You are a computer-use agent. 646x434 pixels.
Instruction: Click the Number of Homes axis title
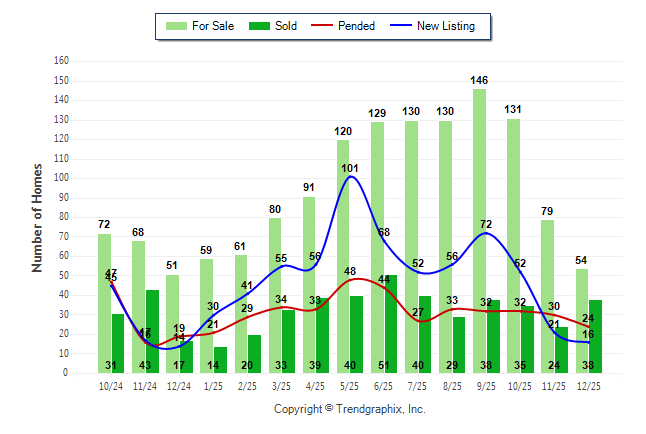(37, 217)
